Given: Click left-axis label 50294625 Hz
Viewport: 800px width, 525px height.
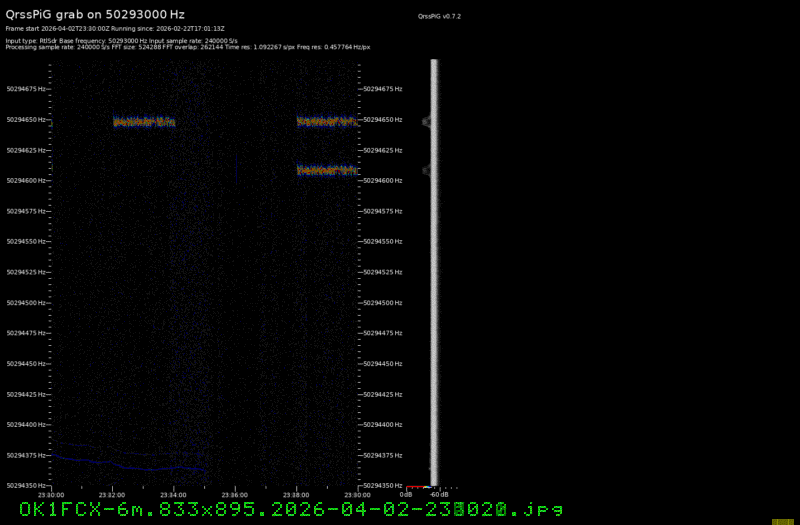Looking at the screenshot, I should pos(26,151).
